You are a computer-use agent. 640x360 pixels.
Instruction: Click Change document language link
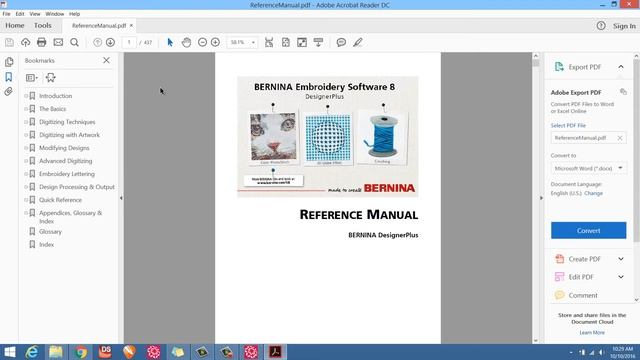click(x=593, y=193)
